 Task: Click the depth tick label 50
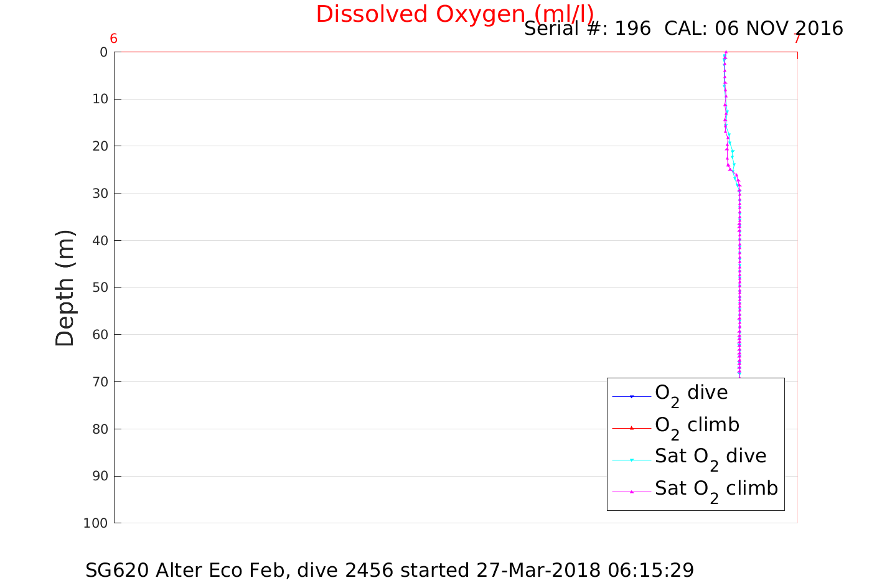tap(100, 287)
